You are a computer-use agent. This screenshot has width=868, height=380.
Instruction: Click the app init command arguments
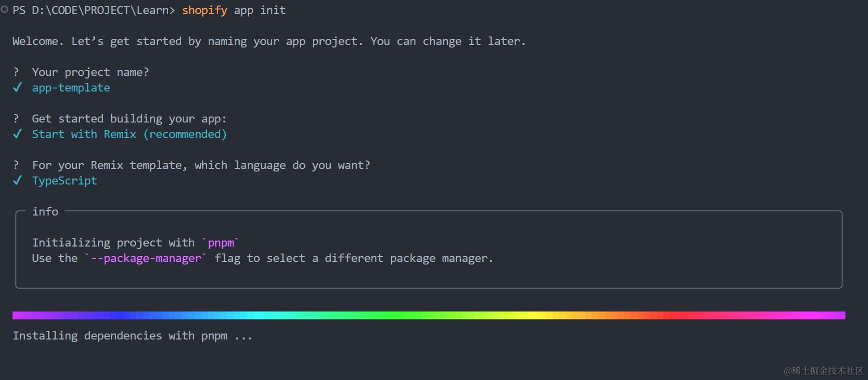point(260,10)
